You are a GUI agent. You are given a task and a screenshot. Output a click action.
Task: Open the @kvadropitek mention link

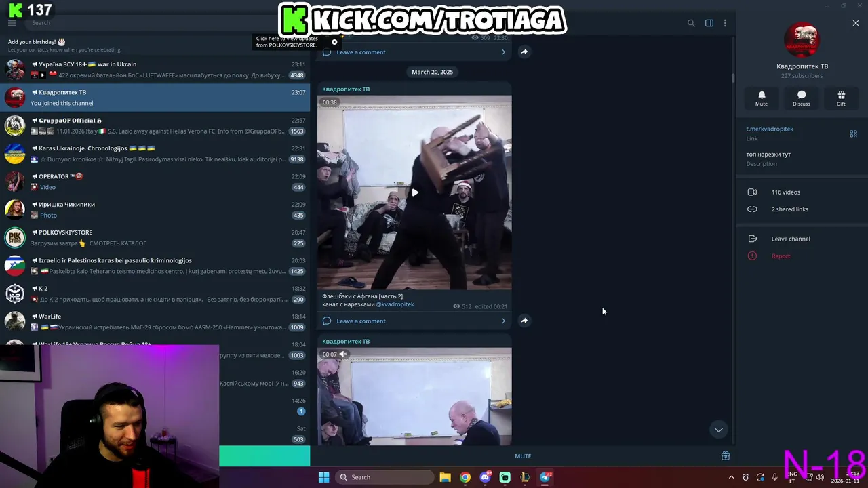point(395,304)
